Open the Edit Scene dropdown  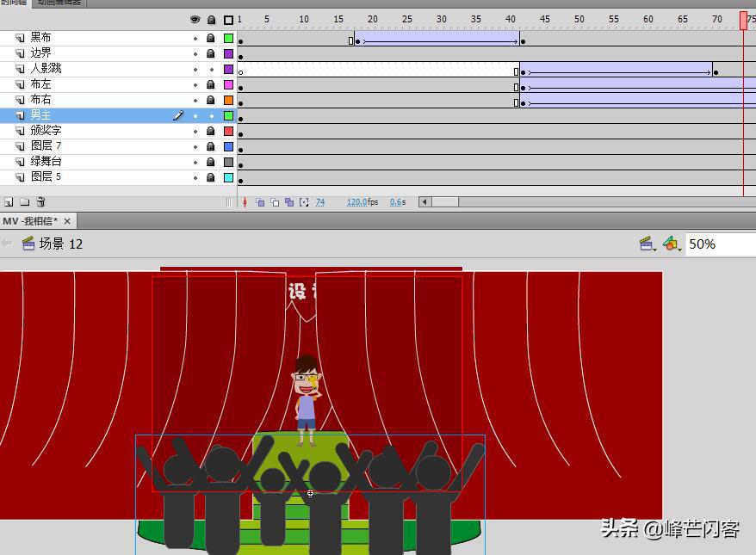pyautogui.click(x=647, y=244)
